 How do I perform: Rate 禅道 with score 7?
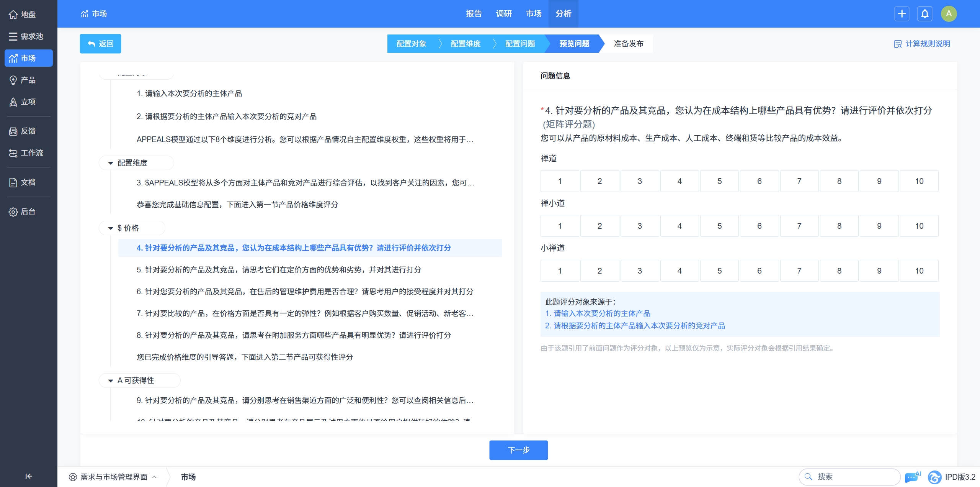point(799,181)
